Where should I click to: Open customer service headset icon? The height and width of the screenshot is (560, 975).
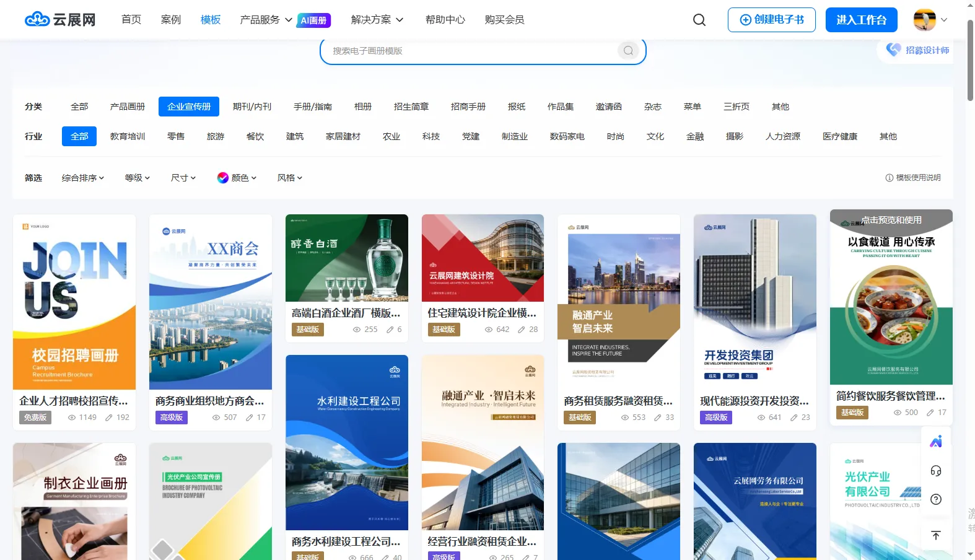point(936,471)
